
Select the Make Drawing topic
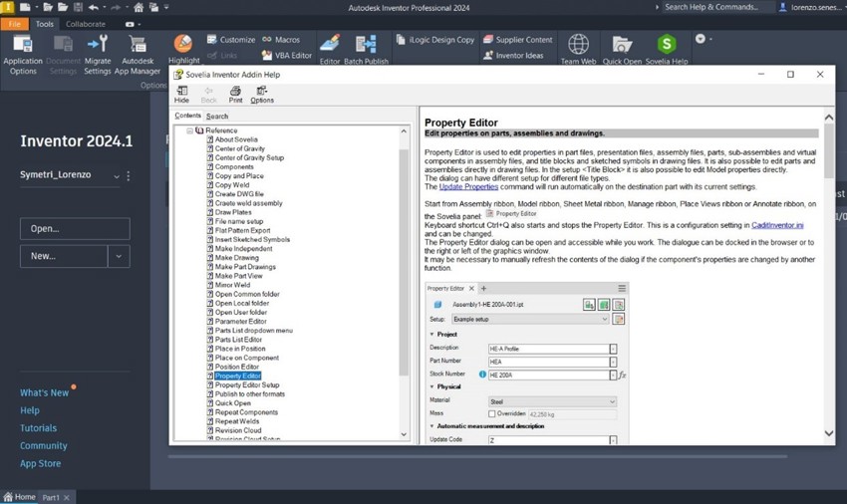click(x=236, y=258)
